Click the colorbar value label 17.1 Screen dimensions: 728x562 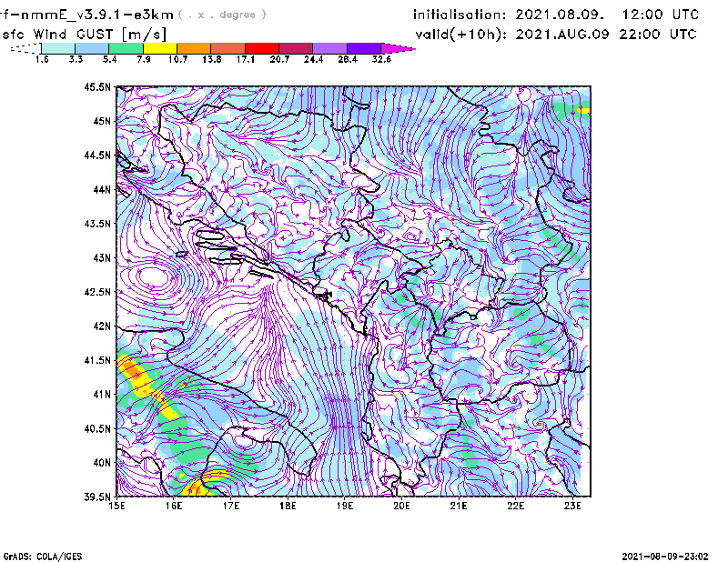245,59
